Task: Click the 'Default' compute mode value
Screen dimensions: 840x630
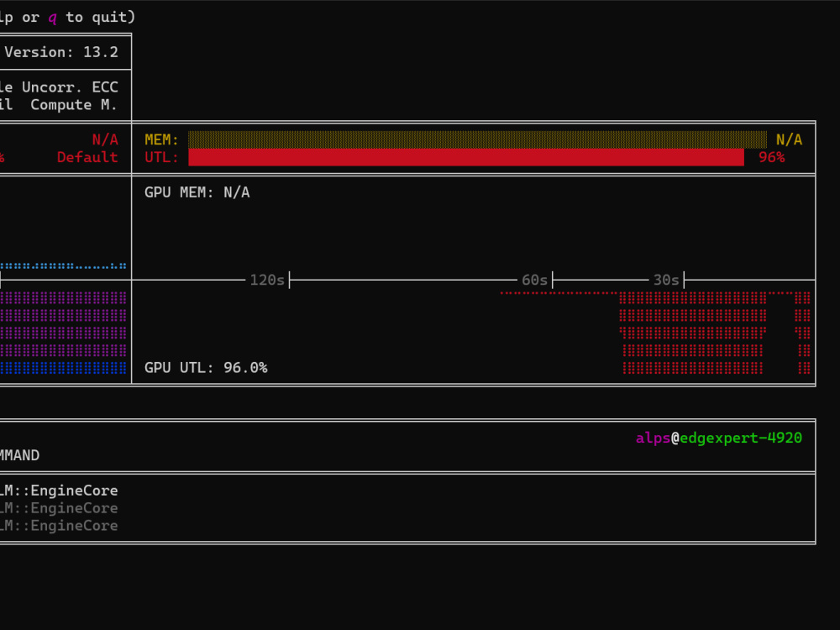Action: tap(87, 157)
